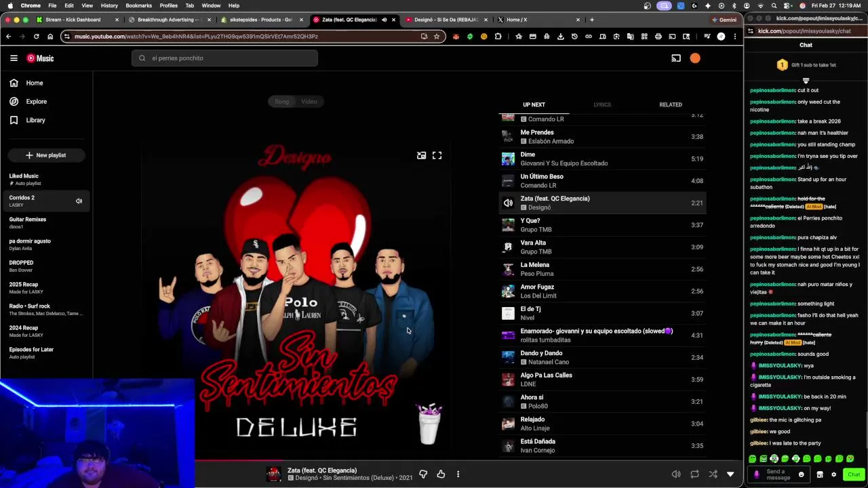Image resolution: width=868 pixels, height=488 pixels.
Task: Open the emoji picker in Kick chat
Action: (x=801, y=474)
